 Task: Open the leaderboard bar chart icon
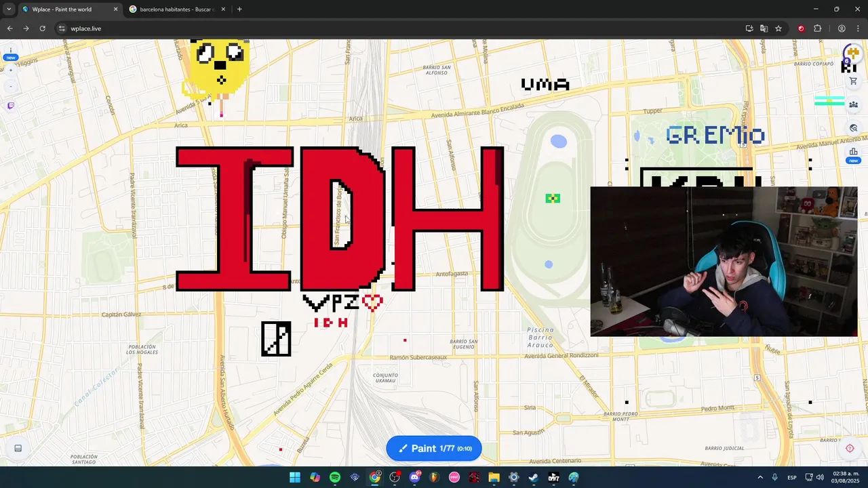(853, 151)
